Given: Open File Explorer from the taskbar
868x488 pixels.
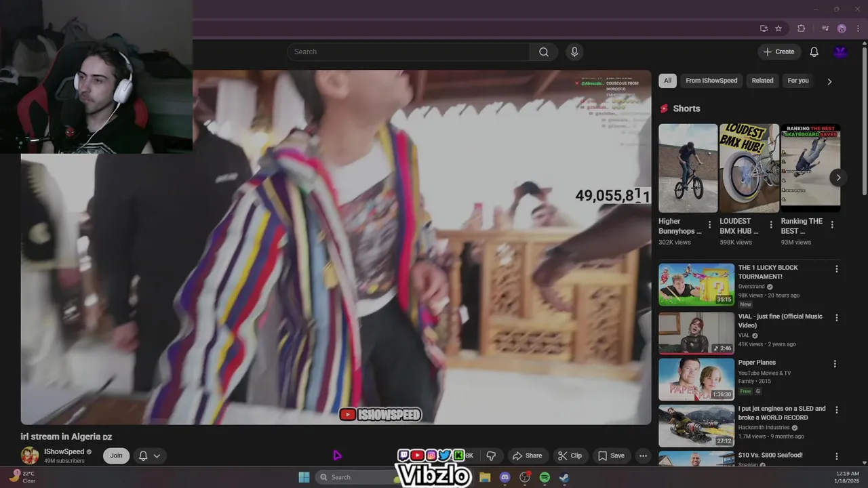Looking at the screenshot, I should pyautogui.click(x=485, y=477).
